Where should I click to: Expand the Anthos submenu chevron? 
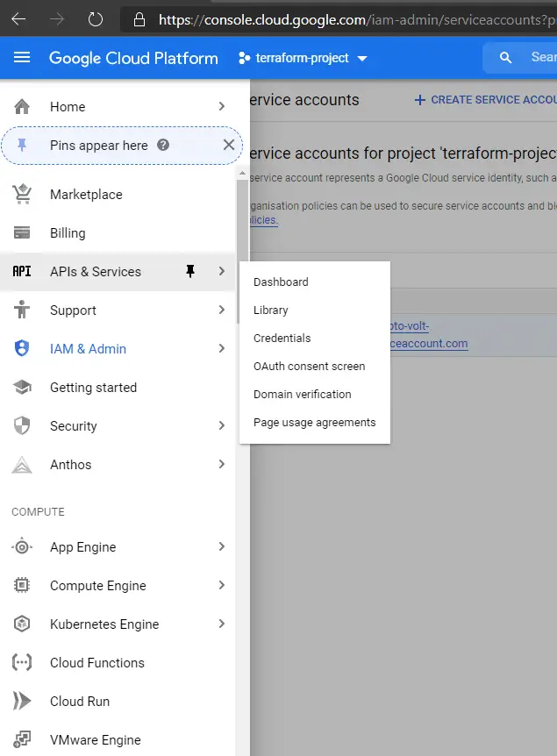[x=221, y=464]
